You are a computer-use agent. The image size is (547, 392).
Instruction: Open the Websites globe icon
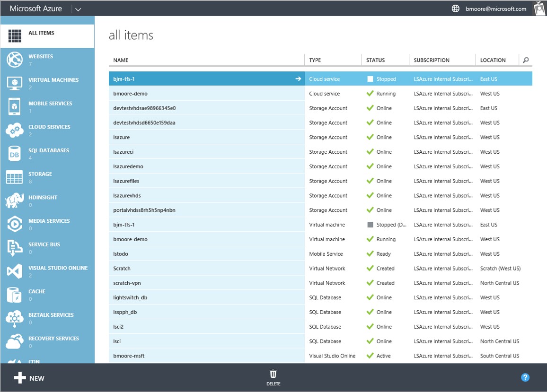point(15,60)
